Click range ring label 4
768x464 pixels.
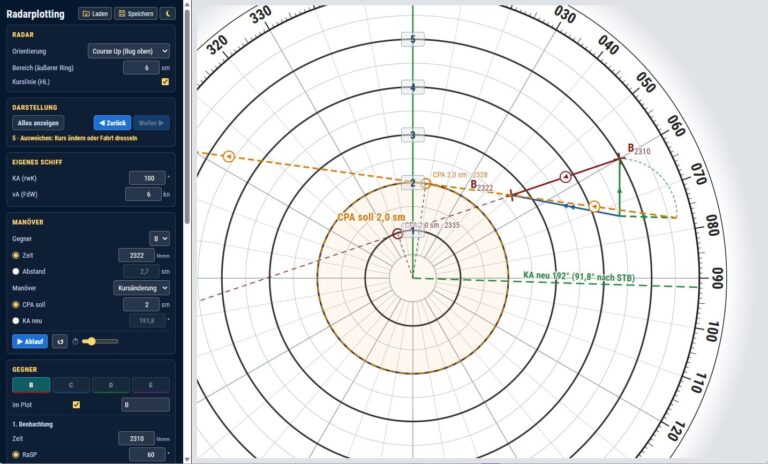tap(413, 87)
